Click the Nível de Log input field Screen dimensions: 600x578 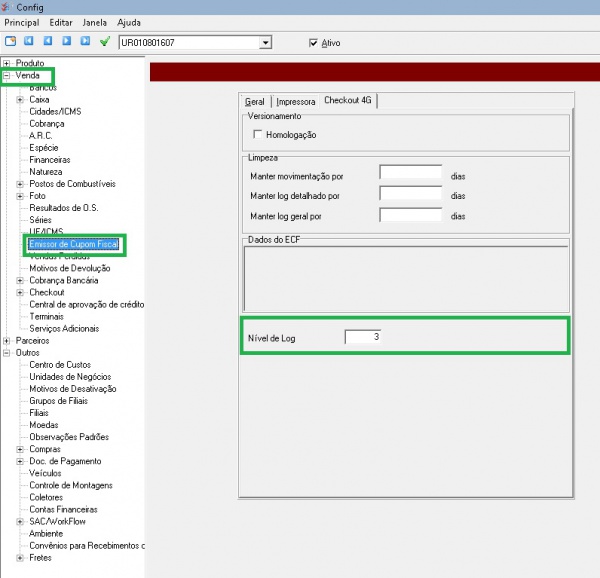click(x=363, y=337)
